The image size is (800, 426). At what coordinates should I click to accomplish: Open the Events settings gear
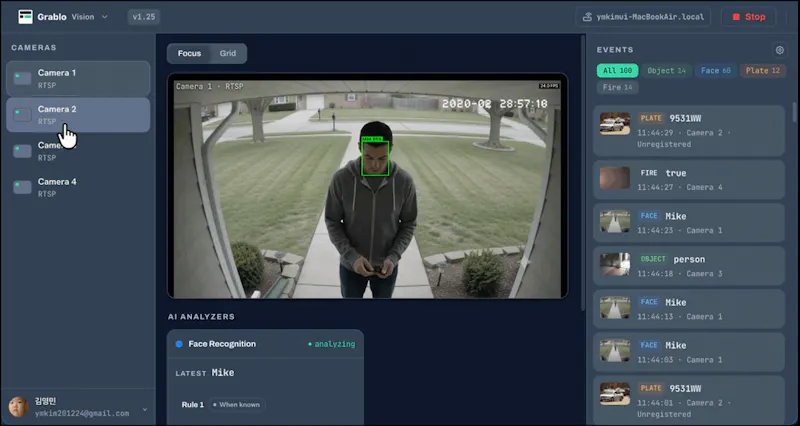[x=780, y=50]
